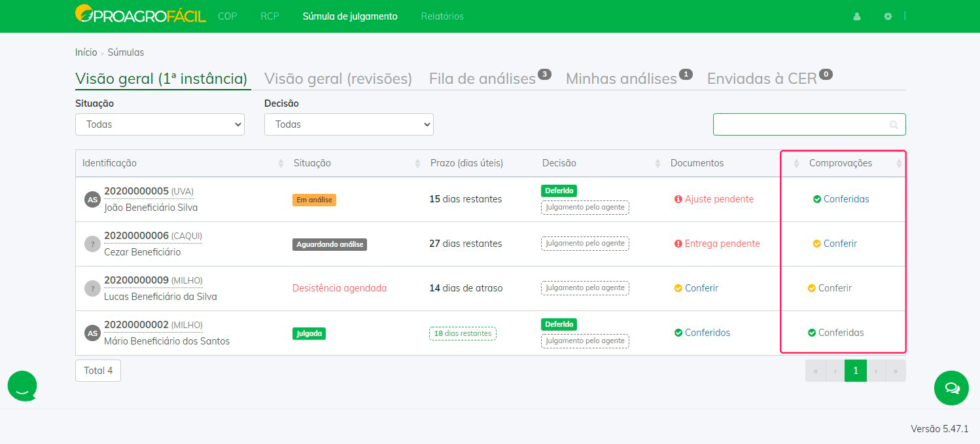Viewport: 980px width, 444px height.
Task: Click Conferir comprovações for Lucas
Action: (830, 288)
